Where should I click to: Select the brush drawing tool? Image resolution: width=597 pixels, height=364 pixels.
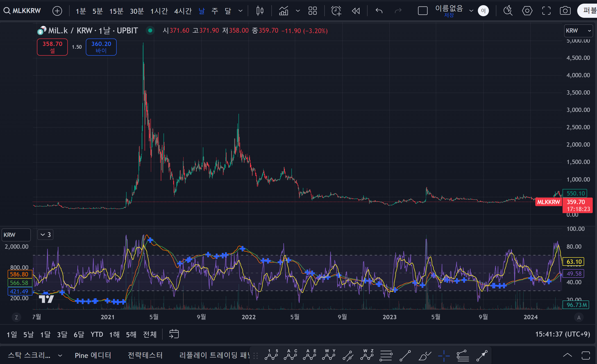point(424,355)
